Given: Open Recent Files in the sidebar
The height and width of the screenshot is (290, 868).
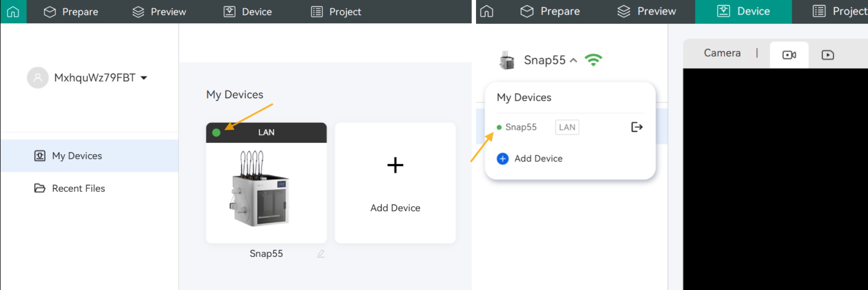Looking at the screenshot, I should point(78,188).
